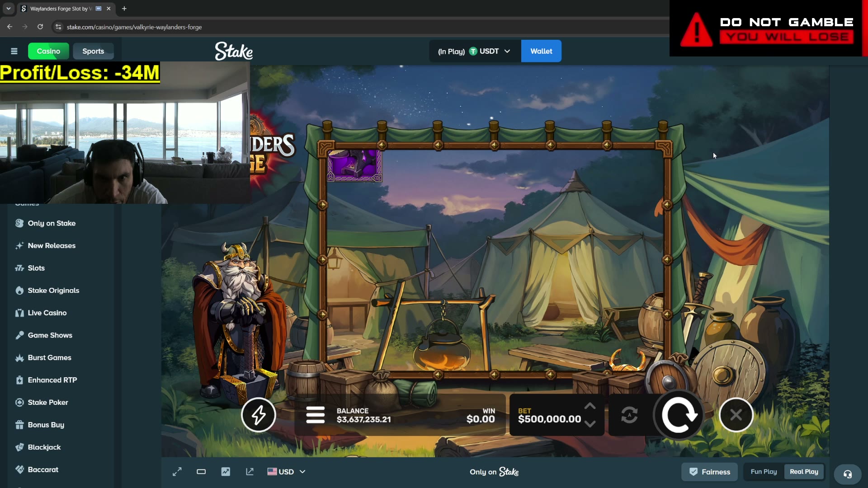Spin the slot reels

tap(678, 415)
